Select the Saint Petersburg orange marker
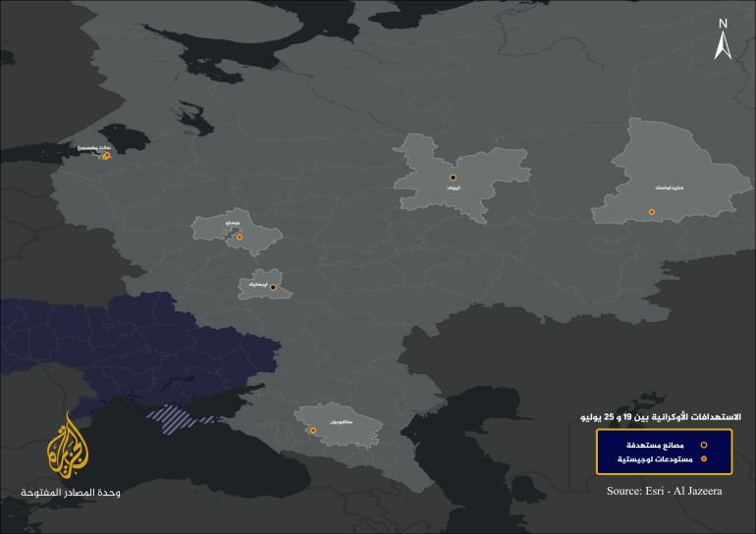The image size is (756, 534). click(x=107, y=156)
